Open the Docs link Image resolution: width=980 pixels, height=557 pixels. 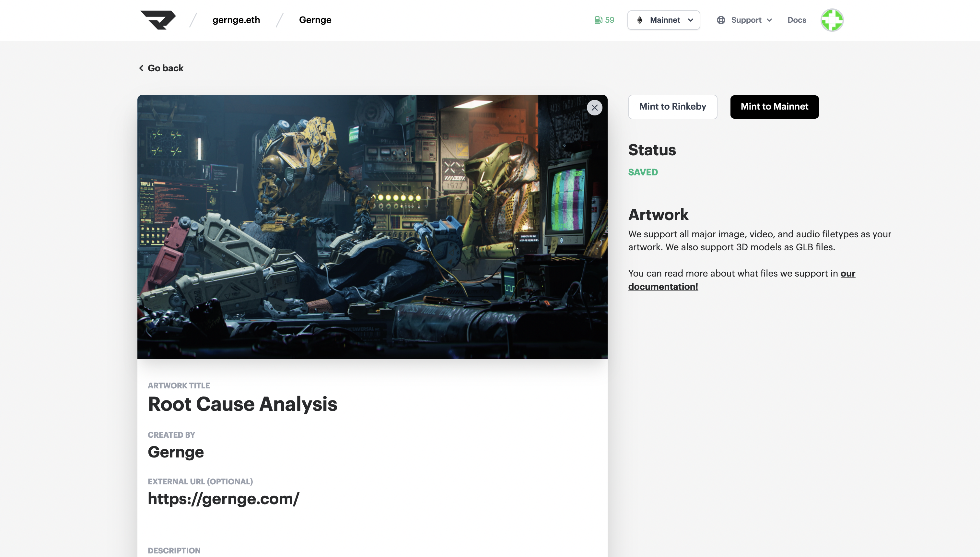click(x=797, y=20)
